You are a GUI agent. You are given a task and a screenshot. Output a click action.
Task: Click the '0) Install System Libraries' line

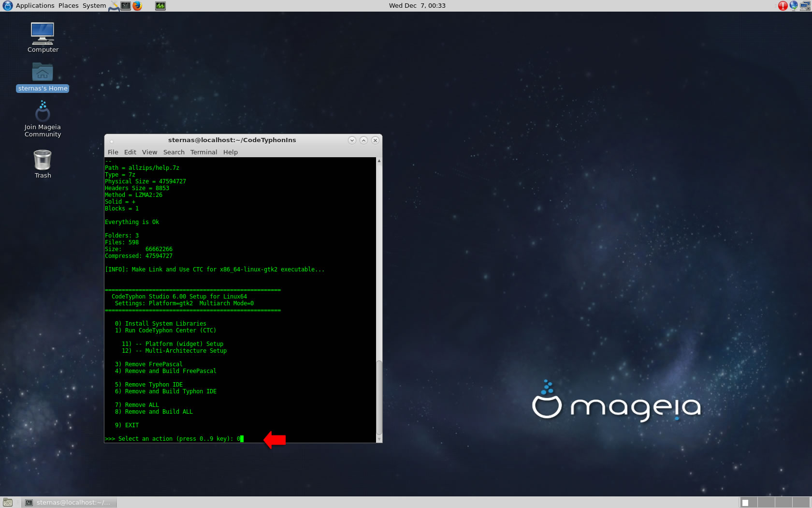click(160, 324)
